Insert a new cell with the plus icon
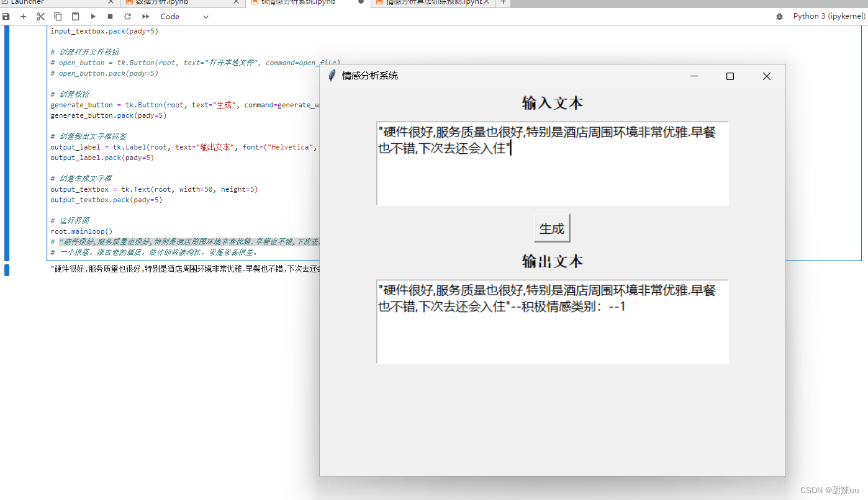Screen dimensions: 868x500 (23, 16)
